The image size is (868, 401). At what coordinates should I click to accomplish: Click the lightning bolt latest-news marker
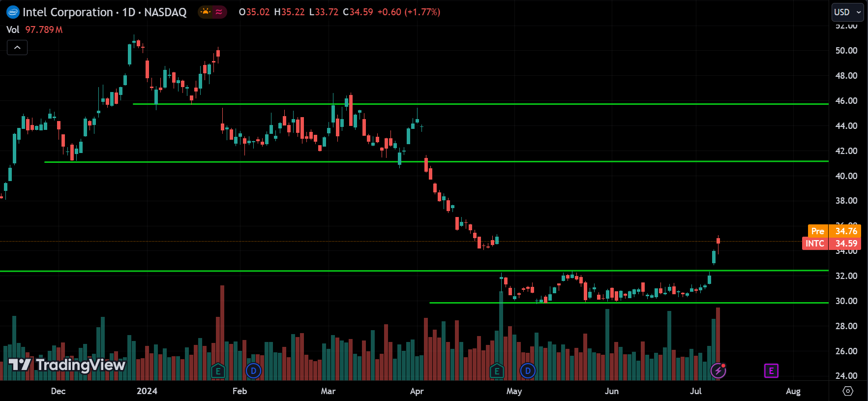[718, 370]
